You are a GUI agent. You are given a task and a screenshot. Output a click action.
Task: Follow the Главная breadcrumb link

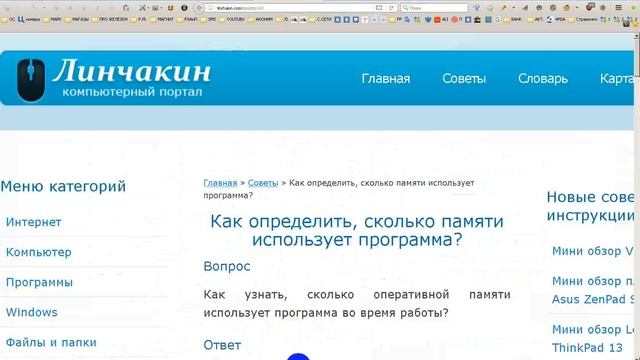(220, 183)
